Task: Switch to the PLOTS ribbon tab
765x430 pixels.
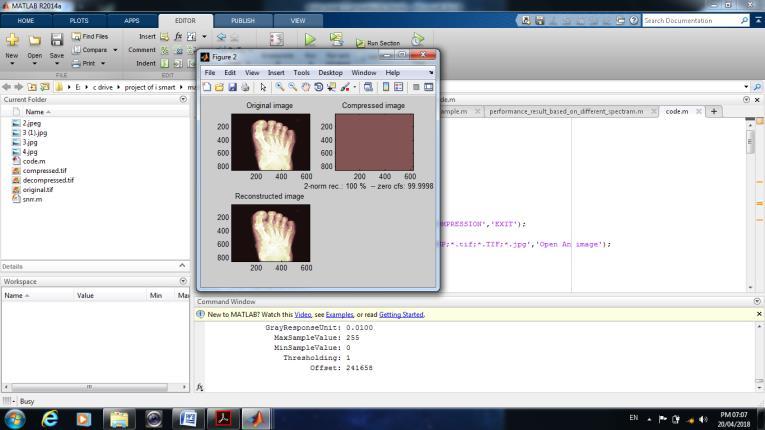Action: (x=78, y=20)
